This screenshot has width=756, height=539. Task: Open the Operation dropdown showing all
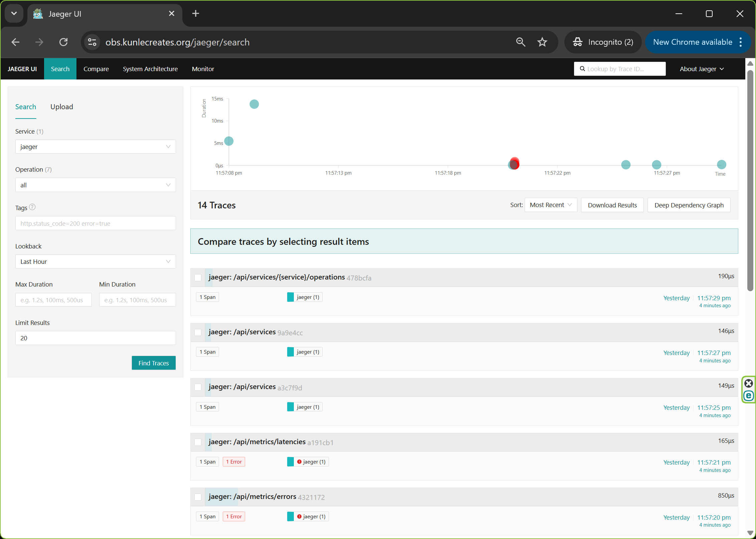96,185
